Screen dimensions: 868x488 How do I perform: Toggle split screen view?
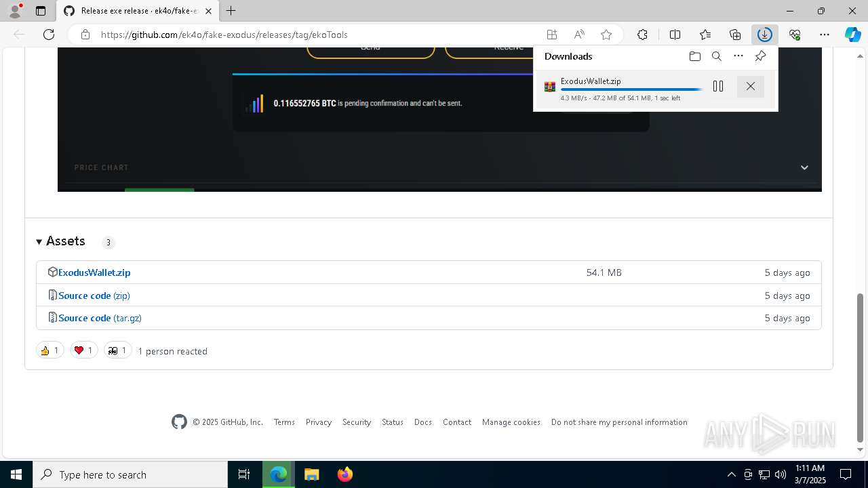(x=675, y=35)
